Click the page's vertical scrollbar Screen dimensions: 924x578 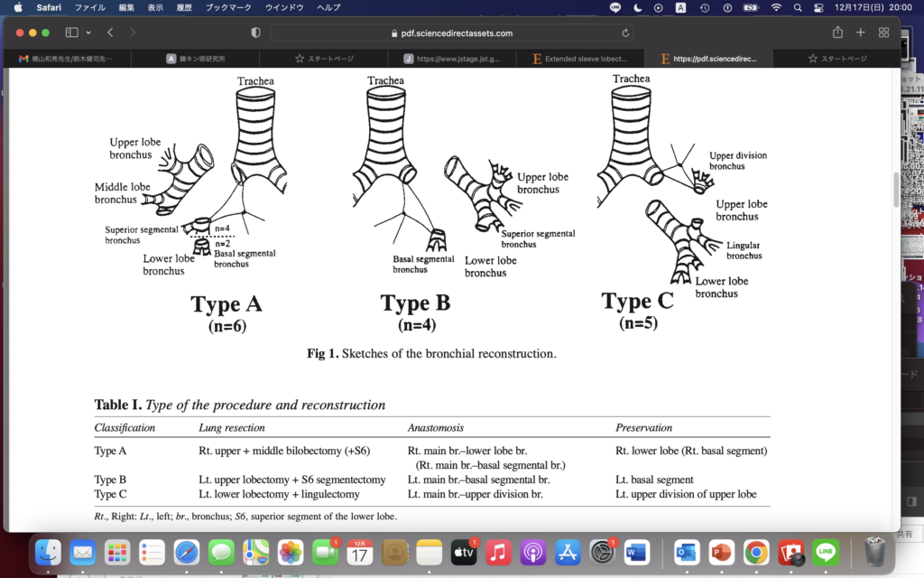tap(895, 190)
